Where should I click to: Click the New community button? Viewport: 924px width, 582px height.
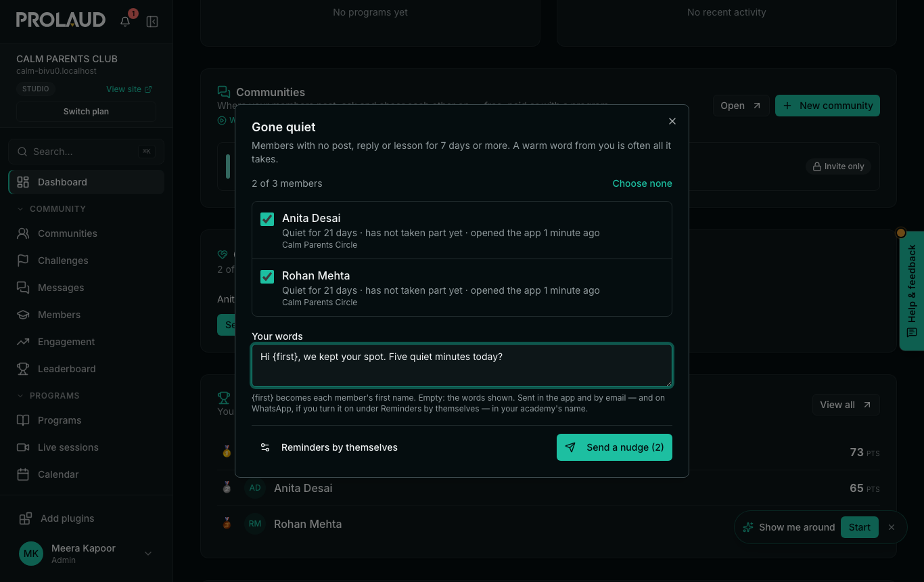pos(827,106)
